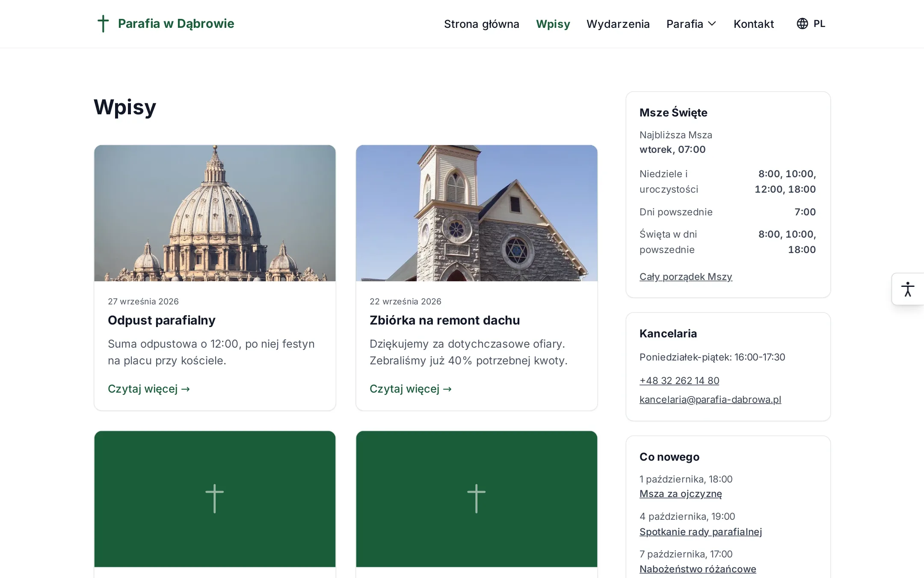
Task: Open the Msza za ojczyznę event
Action: pyautogui.click(x=681, y=494)
